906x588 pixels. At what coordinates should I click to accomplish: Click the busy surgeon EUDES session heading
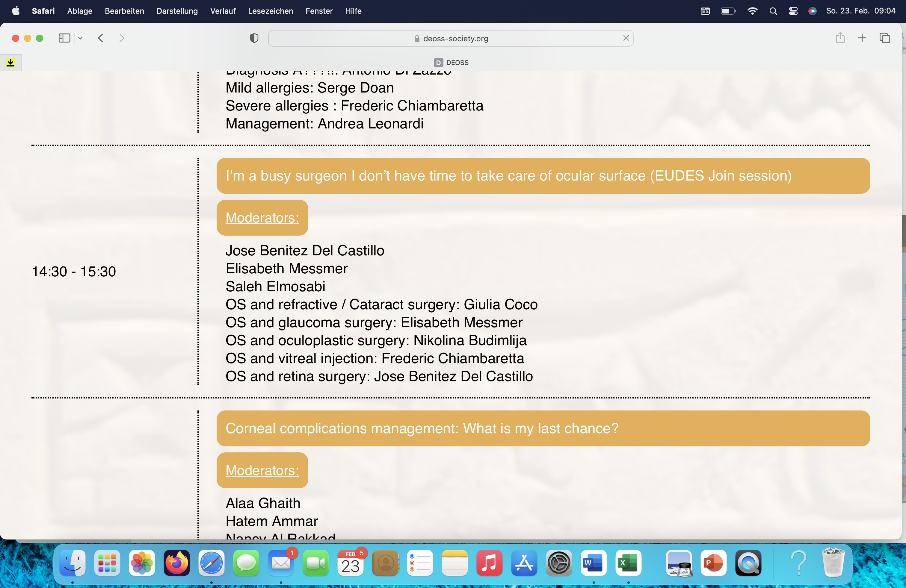coord(543,176)
